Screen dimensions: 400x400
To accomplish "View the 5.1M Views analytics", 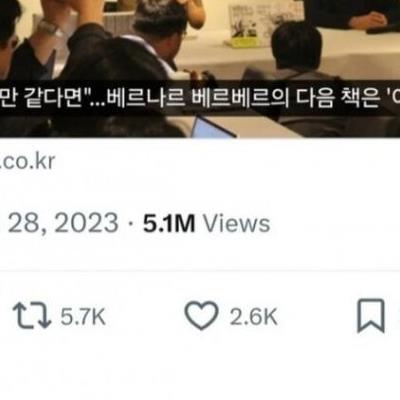I will tap(206, 223).
